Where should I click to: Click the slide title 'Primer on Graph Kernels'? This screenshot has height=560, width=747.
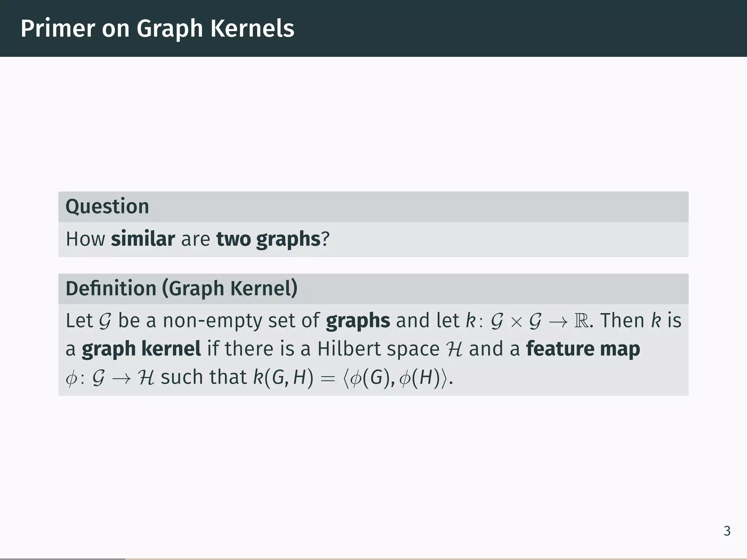[157, 29]
